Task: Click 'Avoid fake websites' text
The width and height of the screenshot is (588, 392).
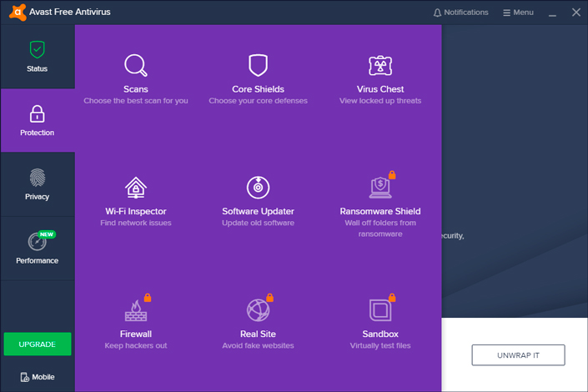Action: tap(258, 345)
